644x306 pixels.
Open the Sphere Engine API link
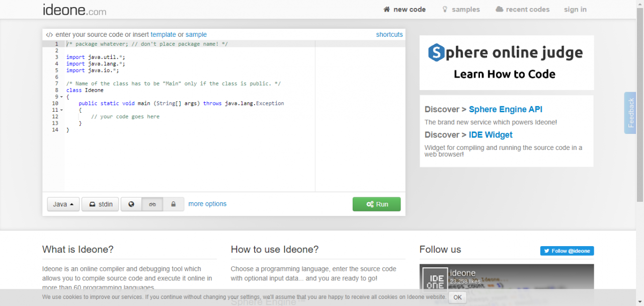(505, 109)
